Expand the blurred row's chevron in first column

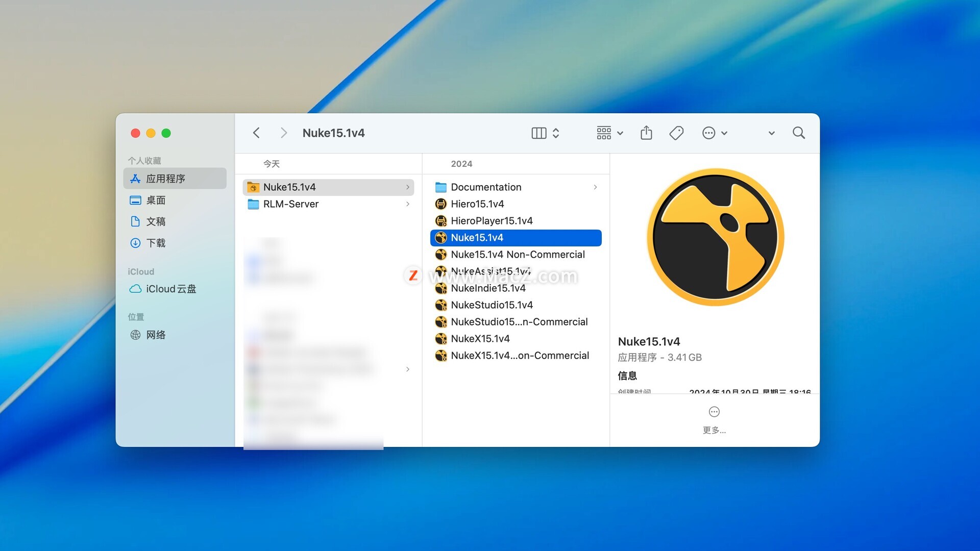[407, 369]
